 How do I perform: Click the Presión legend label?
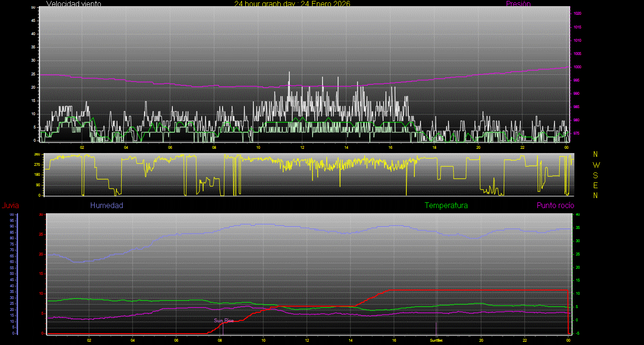pyautogui.click(x=518, y=4)
